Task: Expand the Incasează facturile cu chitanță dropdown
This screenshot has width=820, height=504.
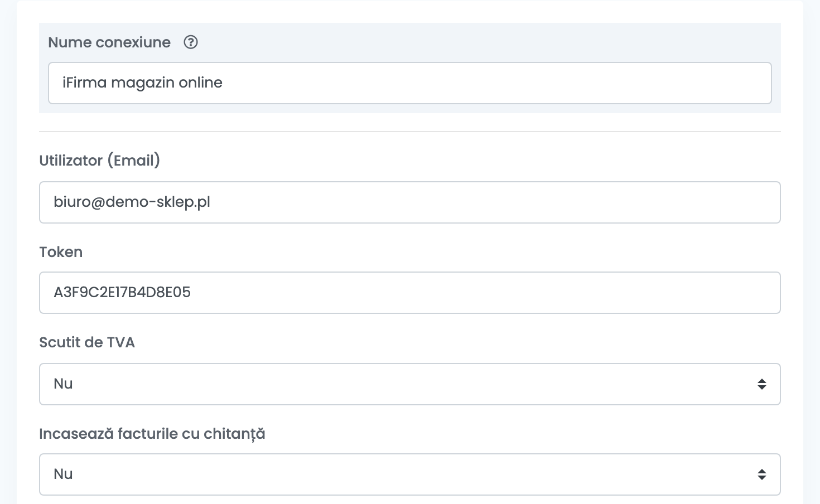Action: coord(410,474)
